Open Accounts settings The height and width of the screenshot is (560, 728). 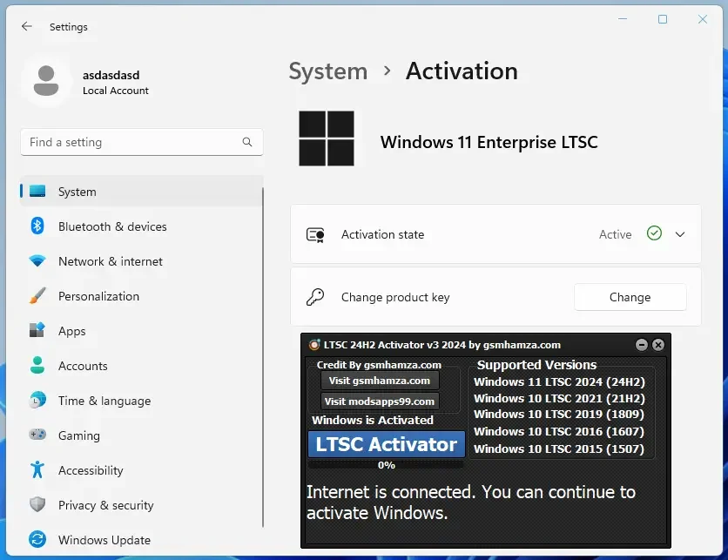tap(83, 366)
